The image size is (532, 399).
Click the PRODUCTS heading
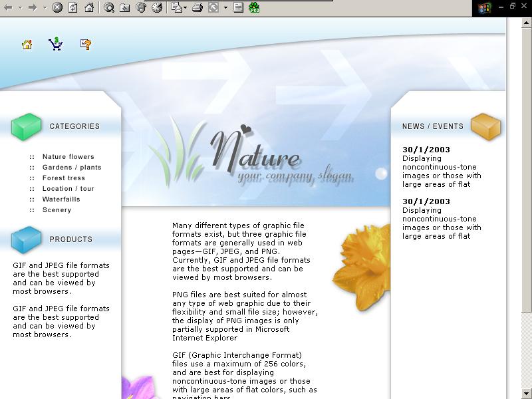(x=71, y=239)
